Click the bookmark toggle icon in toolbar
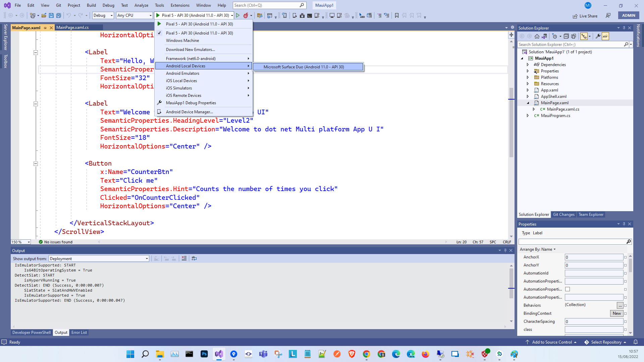Screen dimensions: 644x362 pos(397,15)
